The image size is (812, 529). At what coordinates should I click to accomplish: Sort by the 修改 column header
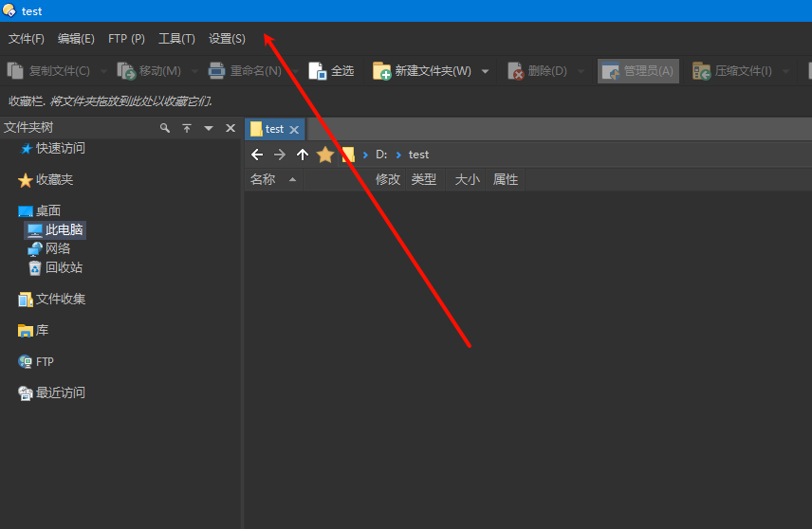click(388, 179)
